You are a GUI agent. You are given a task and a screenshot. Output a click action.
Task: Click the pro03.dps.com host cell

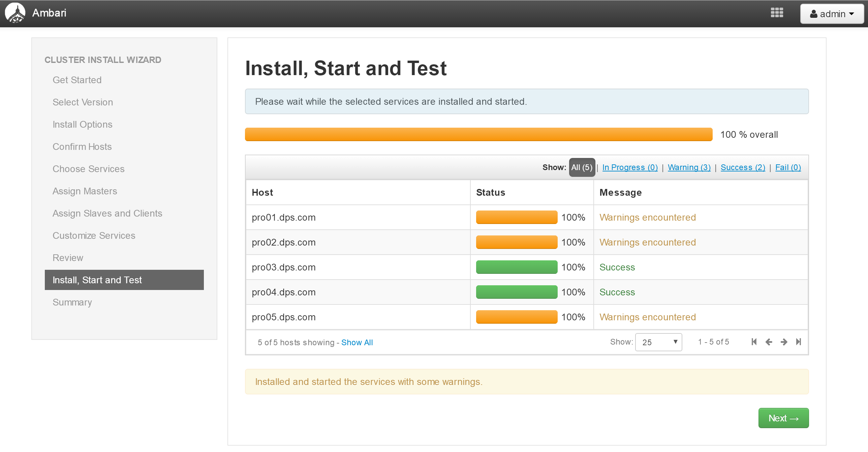point(358,267)
